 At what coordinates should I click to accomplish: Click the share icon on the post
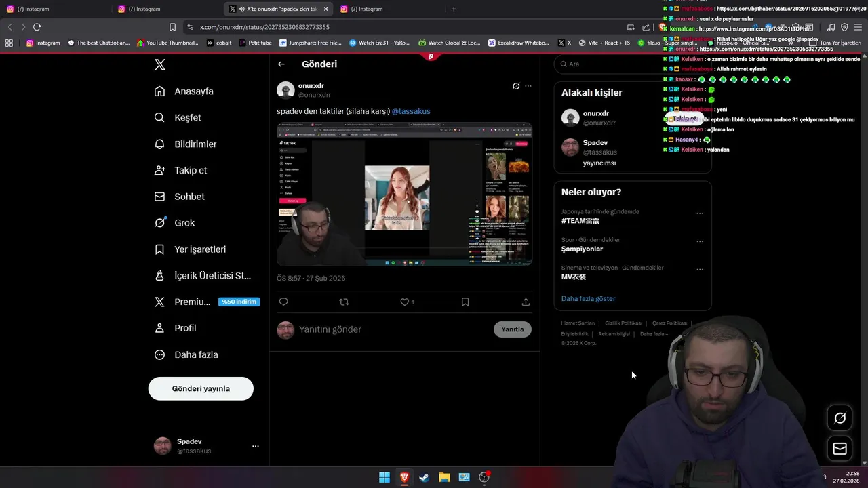tap(526, 302)
